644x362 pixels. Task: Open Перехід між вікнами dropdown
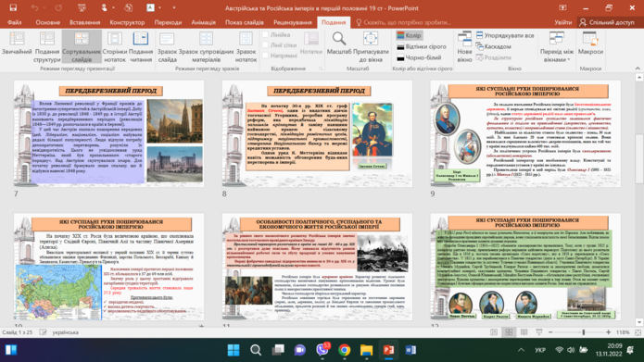[557, 47]
